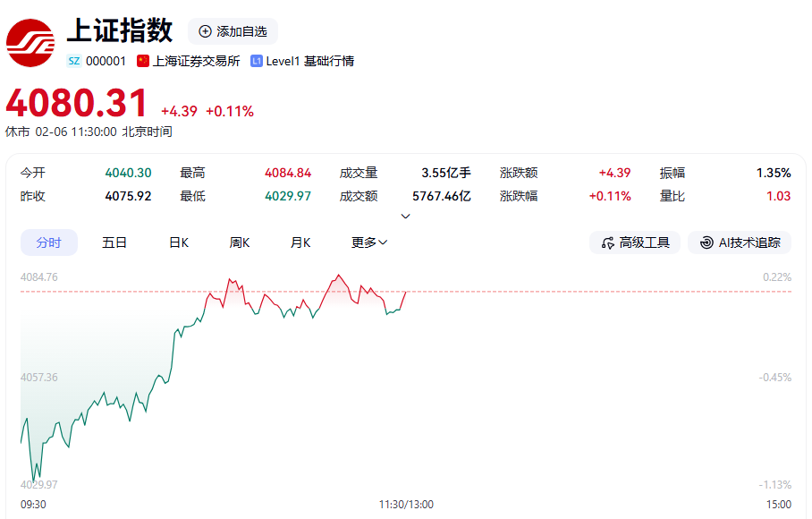Click the 高级工具 tool icon
This screenshot has width=812, height=519.
(x=608, y=242)
